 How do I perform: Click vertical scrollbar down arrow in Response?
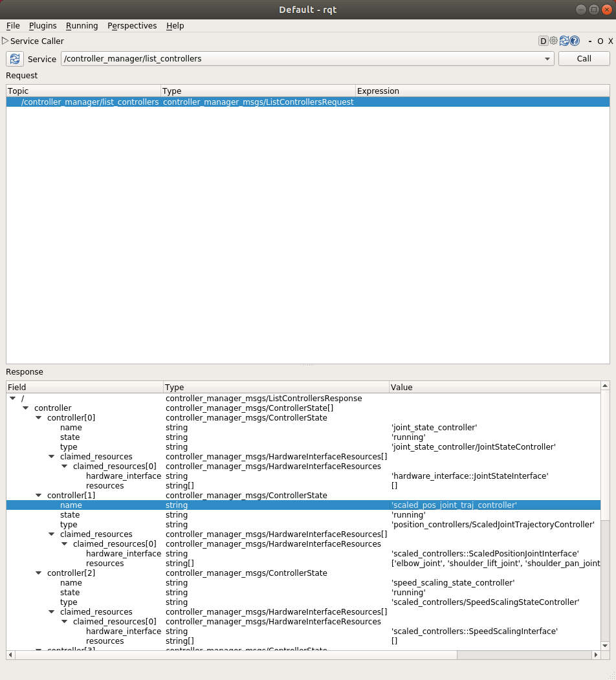coord(605,646)
